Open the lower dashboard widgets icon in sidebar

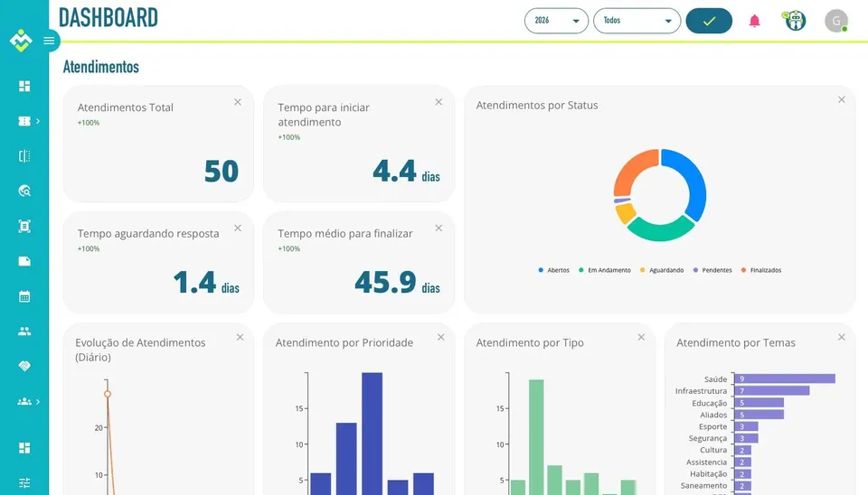24,448
